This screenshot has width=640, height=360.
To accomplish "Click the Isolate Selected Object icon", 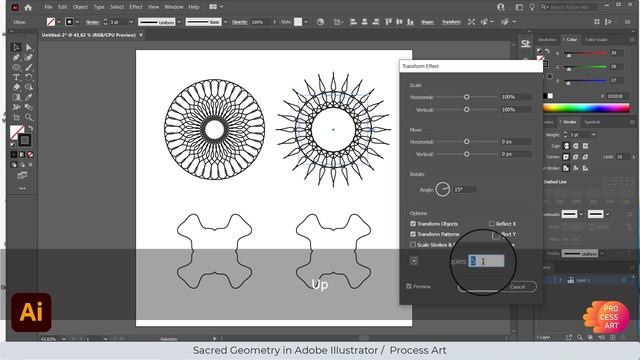I will [471, 22].
